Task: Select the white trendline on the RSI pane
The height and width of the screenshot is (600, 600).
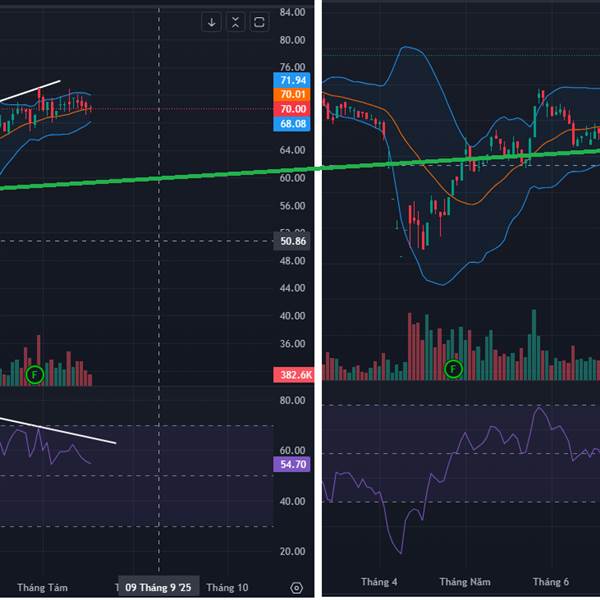Action: 57,430
